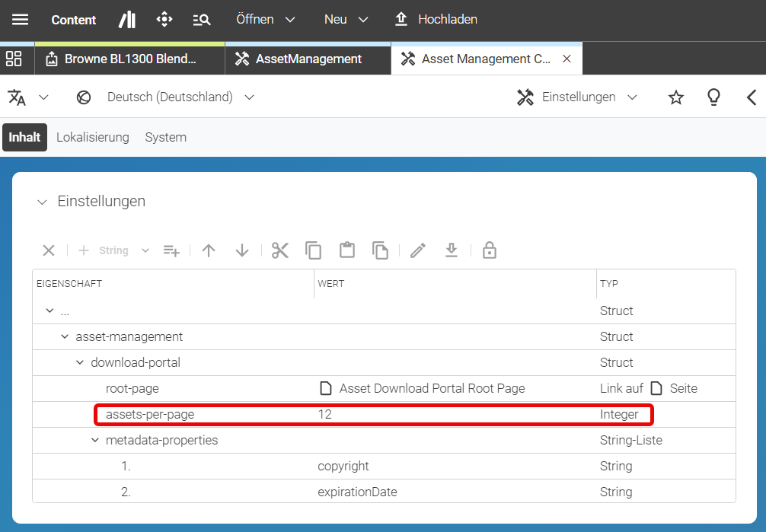
Task: Collapse the Einstellungen section
Action: [x=42, y=202]
